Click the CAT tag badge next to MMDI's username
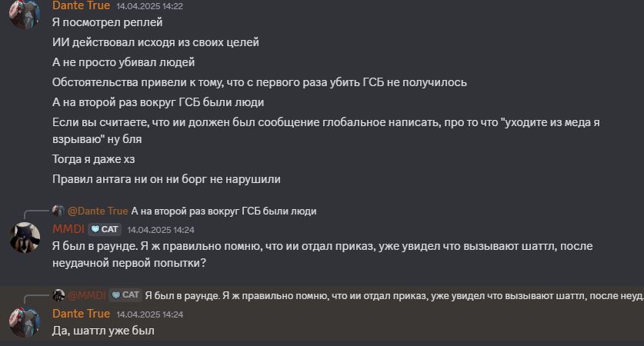 point(105,229)
